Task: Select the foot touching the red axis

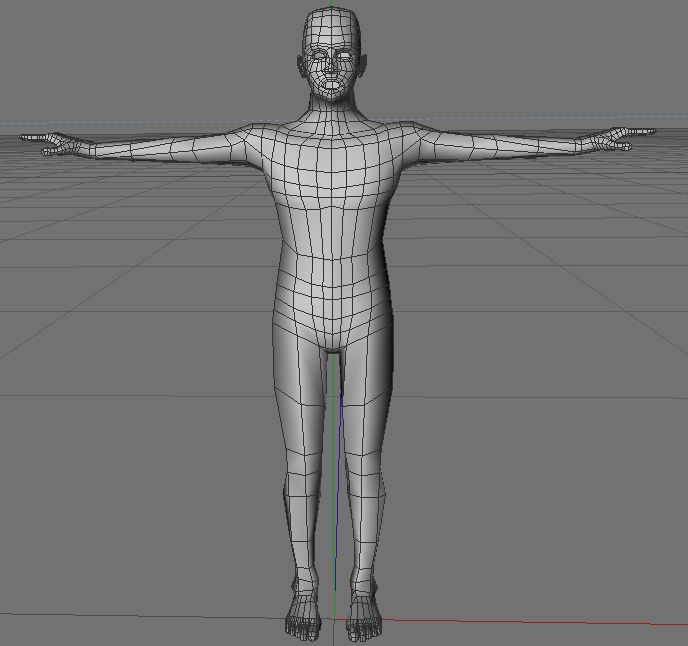Action: click(x=363, y=617)
